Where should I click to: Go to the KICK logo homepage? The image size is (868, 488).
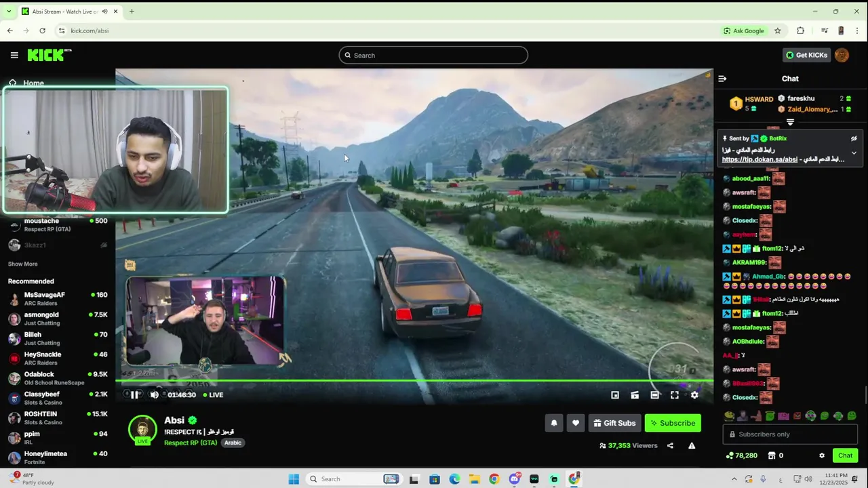[50, 55]
